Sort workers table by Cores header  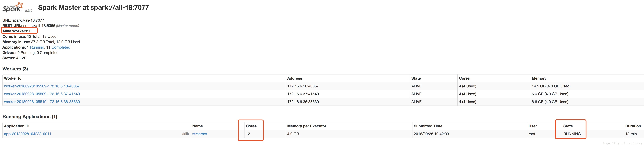pyautogui.click(x=464, y=78)
